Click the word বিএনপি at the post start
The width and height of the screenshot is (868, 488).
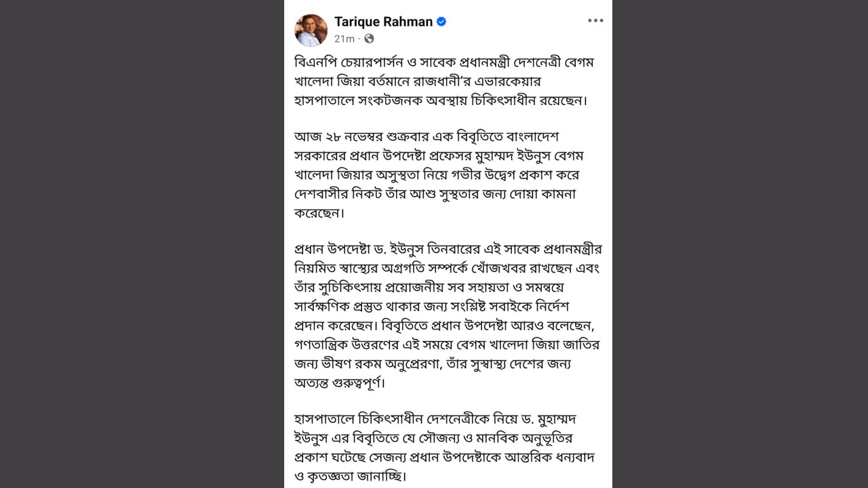pyautogui.click(x=313, y=62)
